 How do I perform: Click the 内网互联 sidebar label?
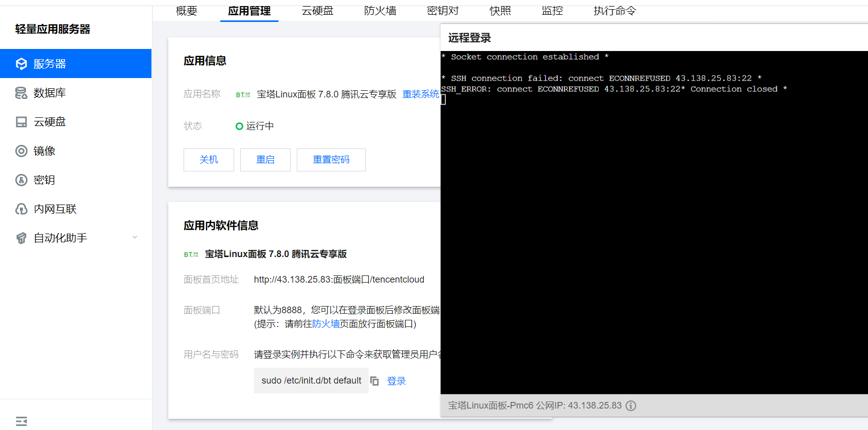click(x=55, y=209)
